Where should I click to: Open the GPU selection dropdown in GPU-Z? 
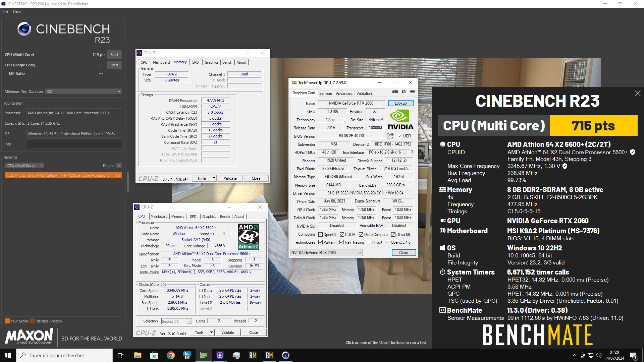(x=326, y=253)
